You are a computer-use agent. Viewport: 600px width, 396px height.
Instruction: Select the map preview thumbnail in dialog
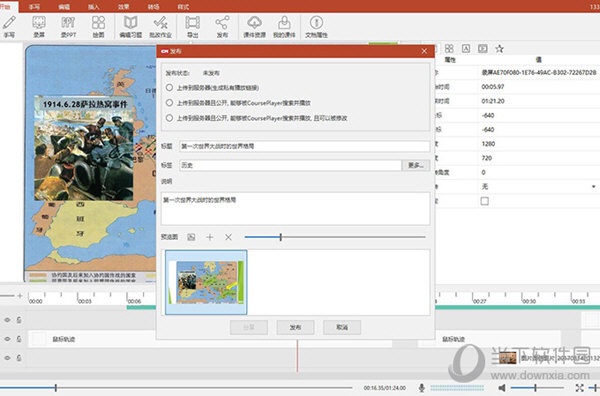point(206,282)
